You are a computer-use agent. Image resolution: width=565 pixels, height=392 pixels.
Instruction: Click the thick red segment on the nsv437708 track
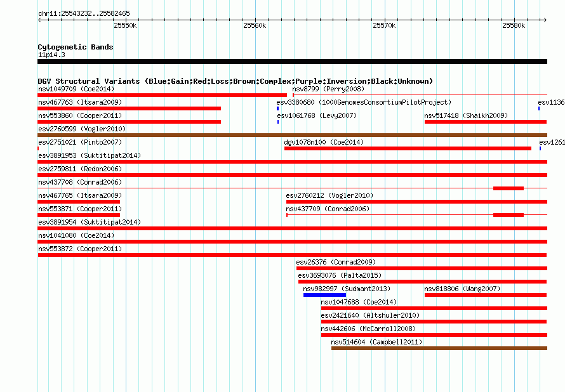(x=508, y=188)
